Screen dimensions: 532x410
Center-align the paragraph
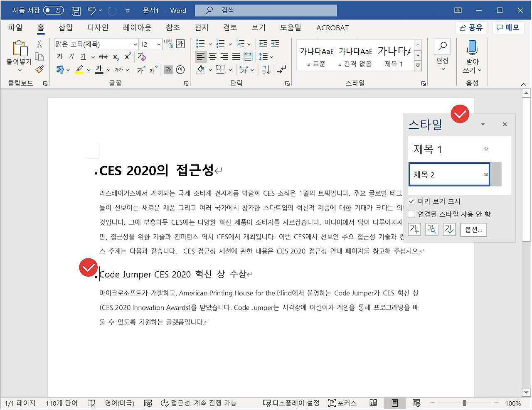(213, 56)
